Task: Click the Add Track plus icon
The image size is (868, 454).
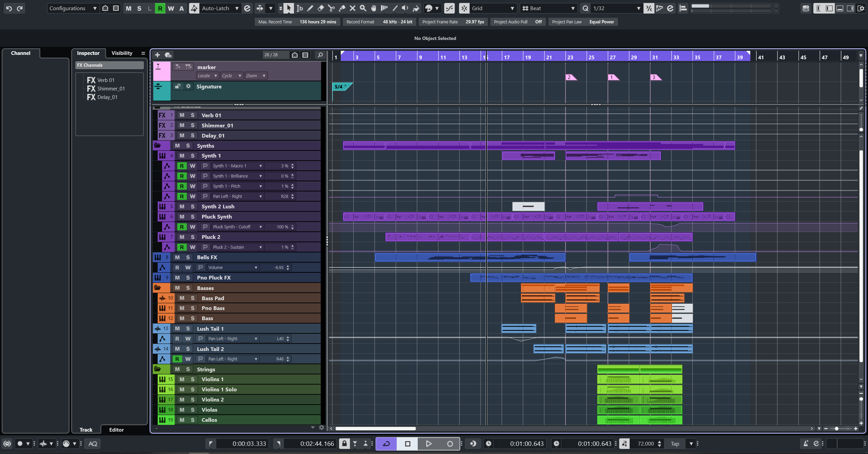Action: point(157,55)
